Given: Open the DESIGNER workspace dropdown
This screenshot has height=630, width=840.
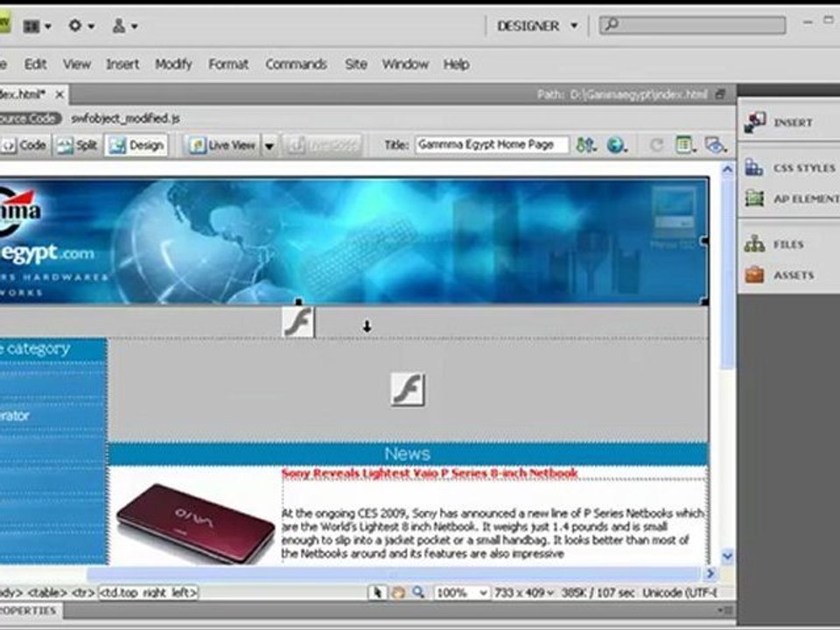Looking at the screenshot, I should point(537,25).
